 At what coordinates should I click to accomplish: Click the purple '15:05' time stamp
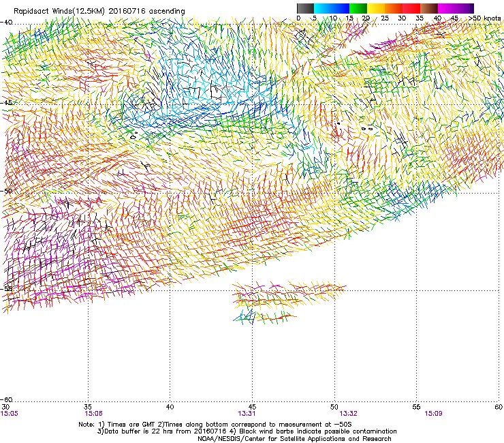(x=10, y=414)
